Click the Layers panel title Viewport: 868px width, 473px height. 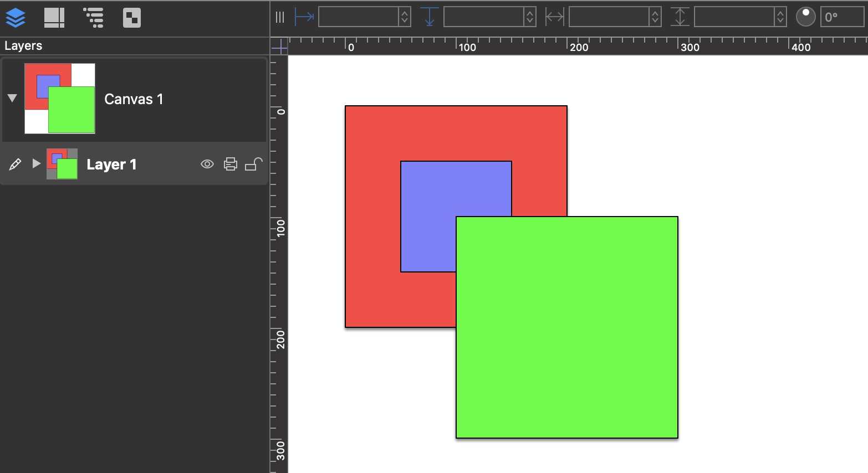(x=23, y=46)
